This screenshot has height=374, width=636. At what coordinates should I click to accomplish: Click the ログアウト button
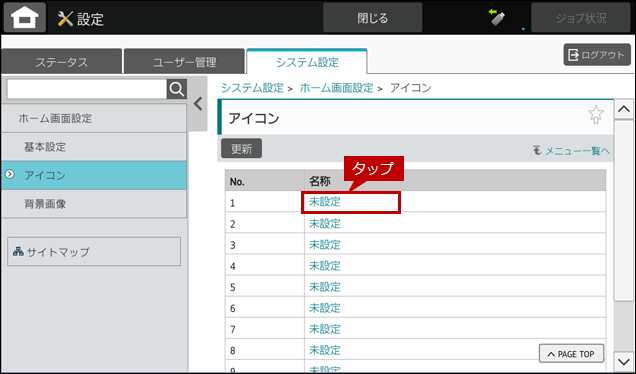click(x=597, y=55)
